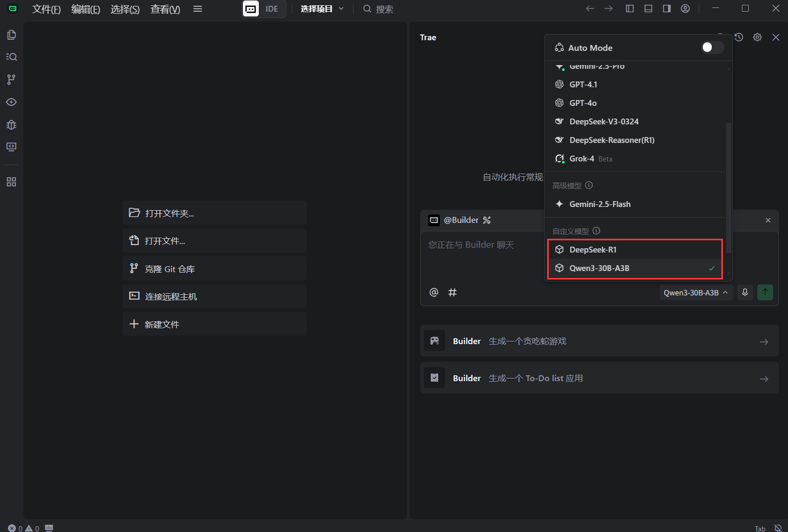Toggle the IDE mode switcher
This screenshot has height=532, width=788.
coord(264,9)
